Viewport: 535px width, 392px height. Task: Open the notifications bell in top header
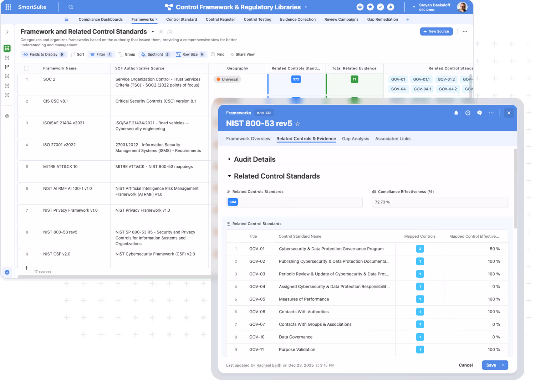pyautogui.click(x=391, y=7)
